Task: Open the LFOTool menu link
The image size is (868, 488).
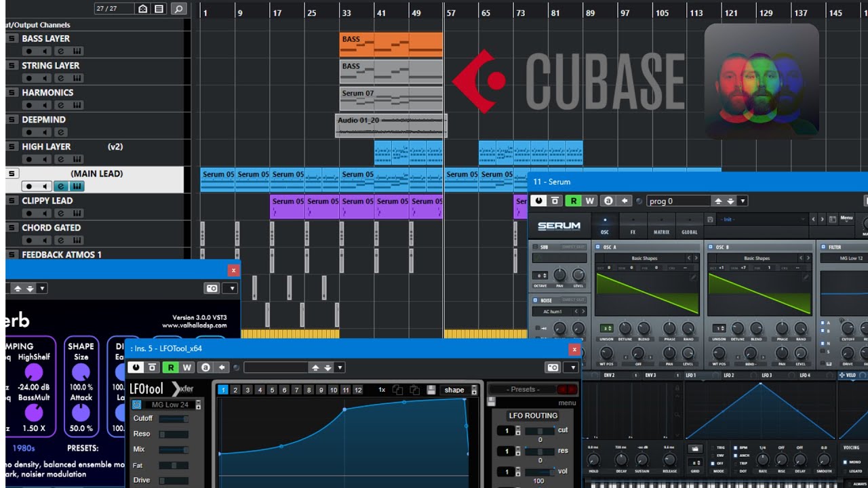Action: (x=567, y=403)
